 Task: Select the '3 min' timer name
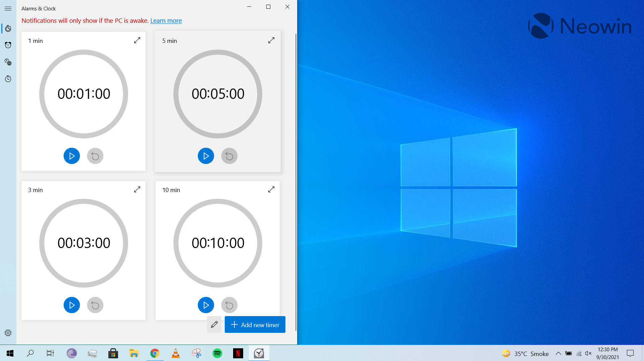point(36,190)
